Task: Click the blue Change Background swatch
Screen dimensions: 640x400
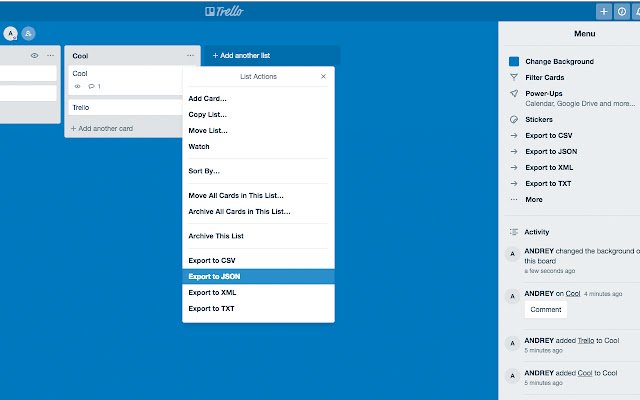Action: pyautogui.click(x=514, y=61)
